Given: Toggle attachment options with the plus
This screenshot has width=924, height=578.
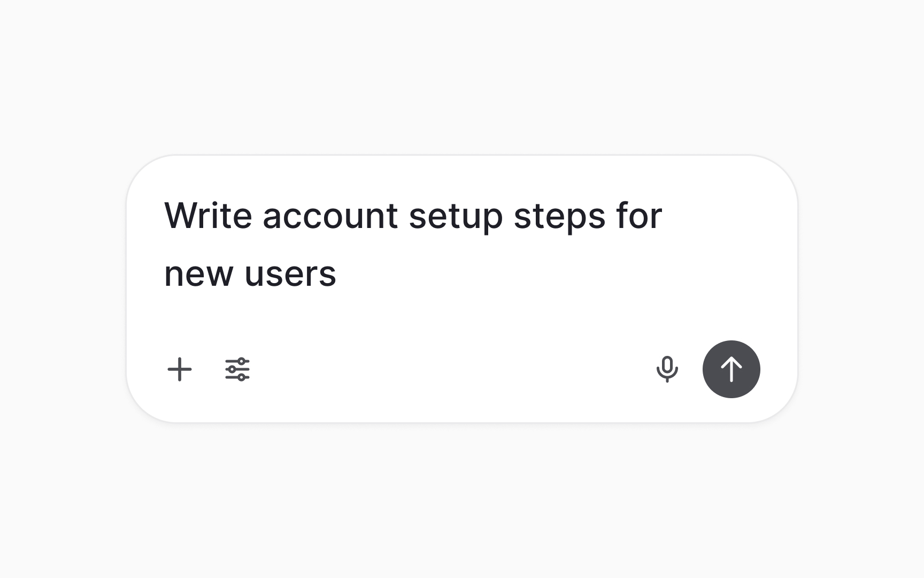Looking at the screenshot, I should tap(180, 369).
